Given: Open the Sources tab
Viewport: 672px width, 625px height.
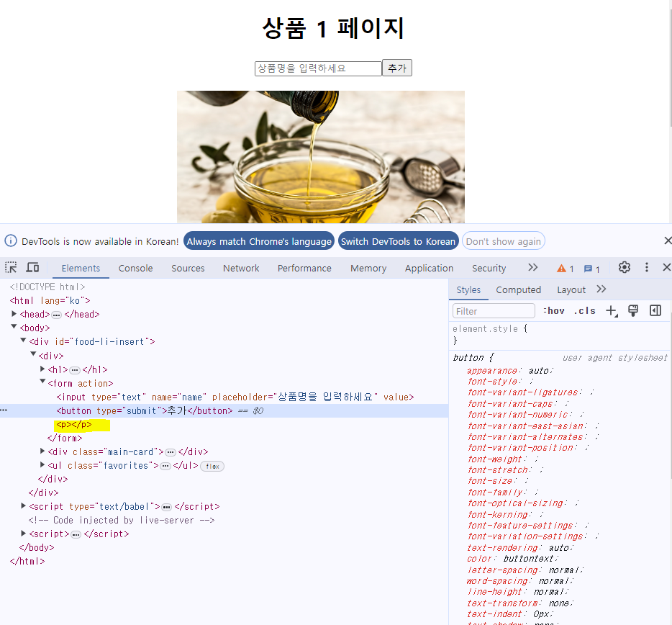Looking at the screenshot, I should [x=188, y=268].
